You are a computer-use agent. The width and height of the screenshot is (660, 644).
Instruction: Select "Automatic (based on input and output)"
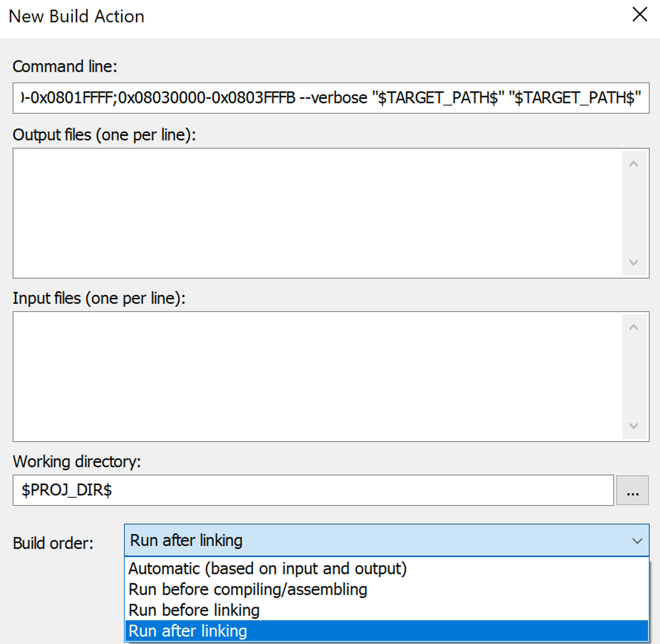click(x=267, y=568)
